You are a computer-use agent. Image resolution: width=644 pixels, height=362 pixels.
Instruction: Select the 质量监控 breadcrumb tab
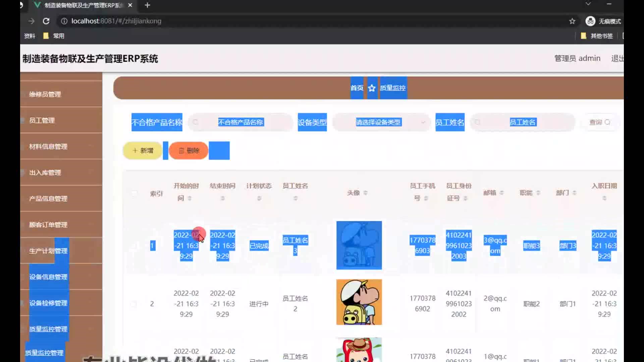(393, 88)
